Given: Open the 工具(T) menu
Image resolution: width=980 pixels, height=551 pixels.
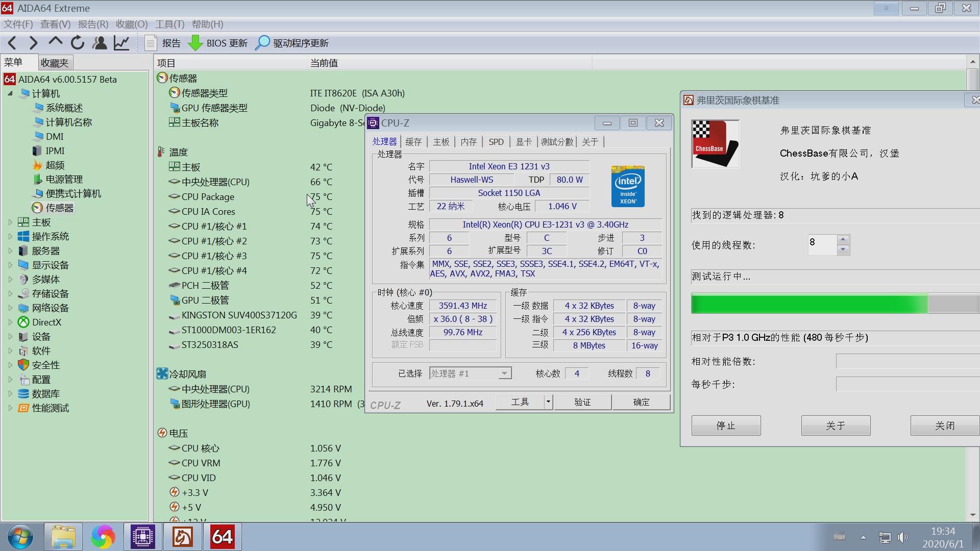Looking at the screenshot, I should point(169,24).
